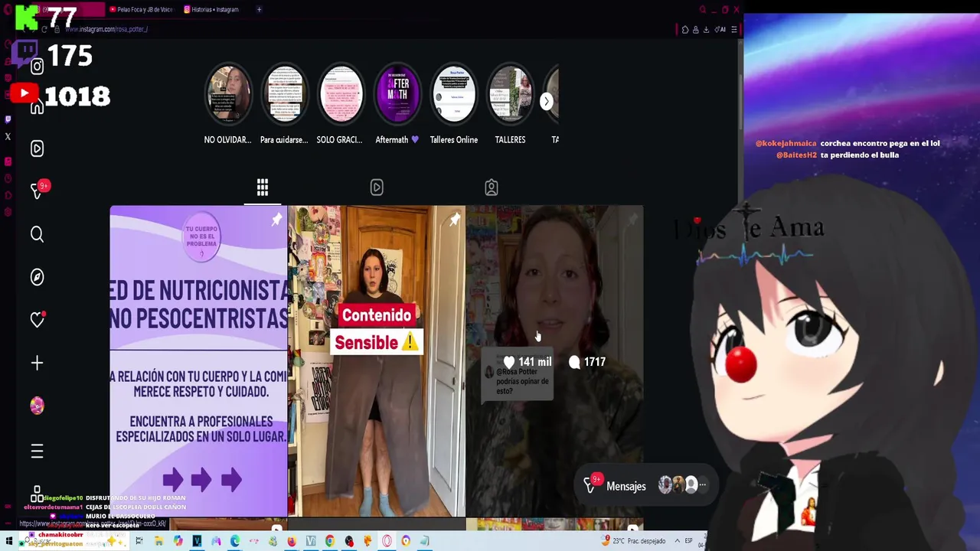Open the More hamburger menu in sidebar
This screenshot has height=551, width=980.
pos(37,452)
